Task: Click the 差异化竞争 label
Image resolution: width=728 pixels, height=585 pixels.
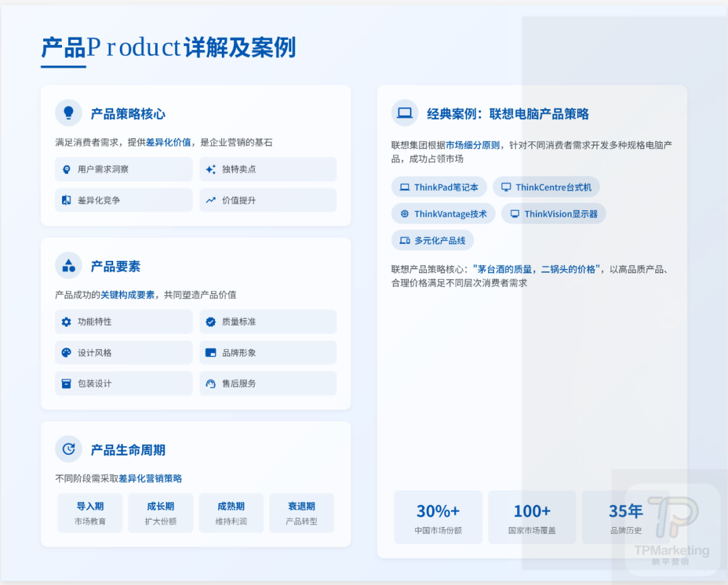Action: pos(99,201)
